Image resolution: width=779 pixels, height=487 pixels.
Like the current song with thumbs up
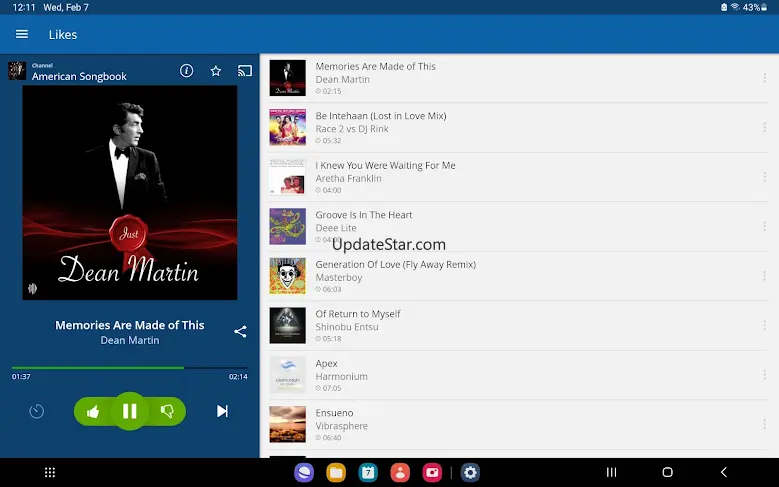pos(93,411)
